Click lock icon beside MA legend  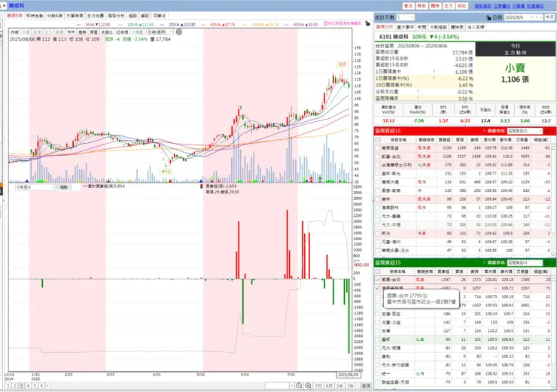click(x=367, y=23)
